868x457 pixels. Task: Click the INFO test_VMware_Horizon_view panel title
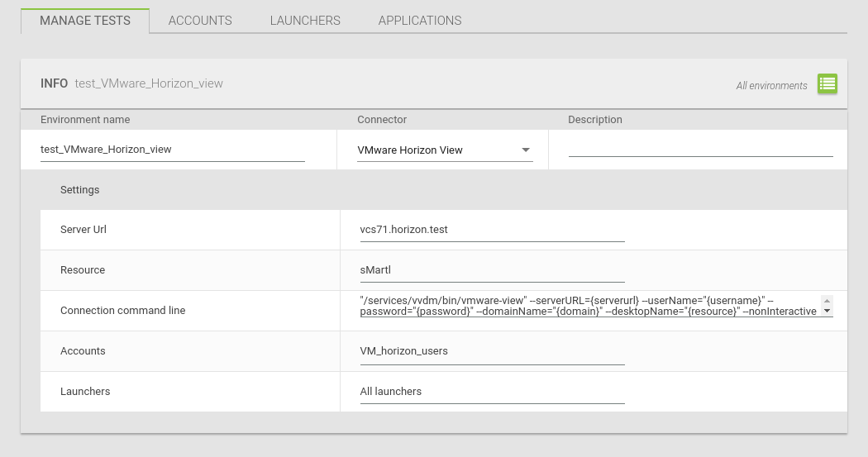pos(131,83)
